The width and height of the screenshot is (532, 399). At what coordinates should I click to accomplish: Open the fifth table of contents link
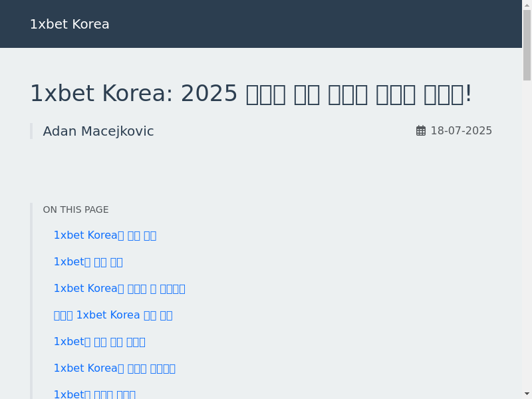point(99,342)
